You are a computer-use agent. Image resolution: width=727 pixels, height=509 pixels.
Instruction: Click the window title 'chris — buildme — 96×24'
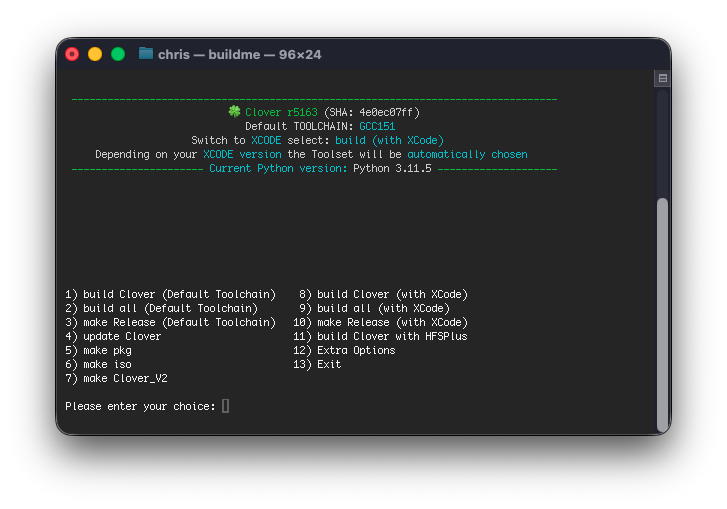click(239, 55)
